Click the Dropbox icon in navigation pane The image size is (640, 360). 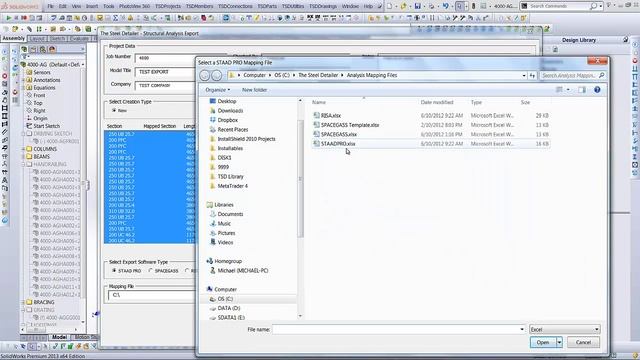(213, 120)
